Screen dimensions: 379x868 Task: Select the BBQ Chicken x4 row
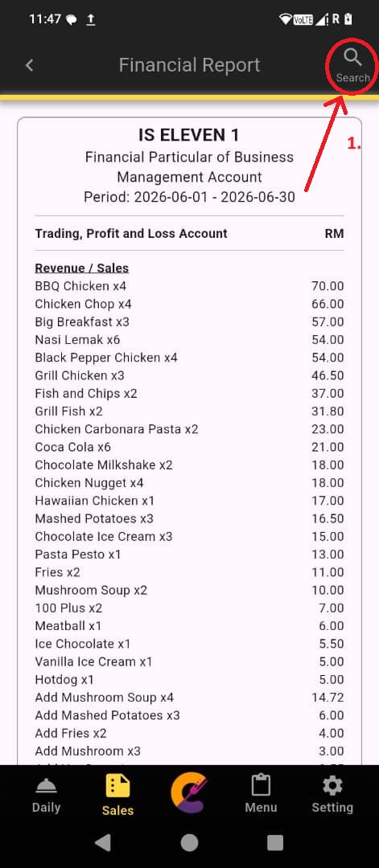point(190,286)
